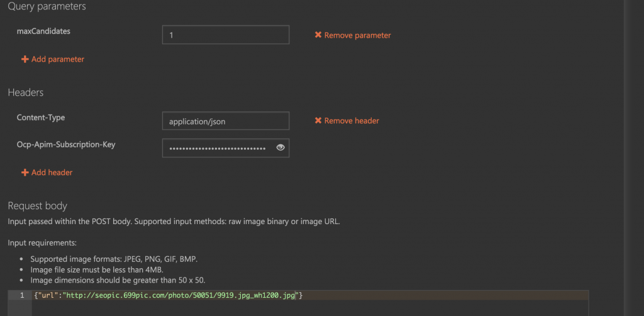
Task: Click the Headers section heading
Action: (x=26, y=93)
